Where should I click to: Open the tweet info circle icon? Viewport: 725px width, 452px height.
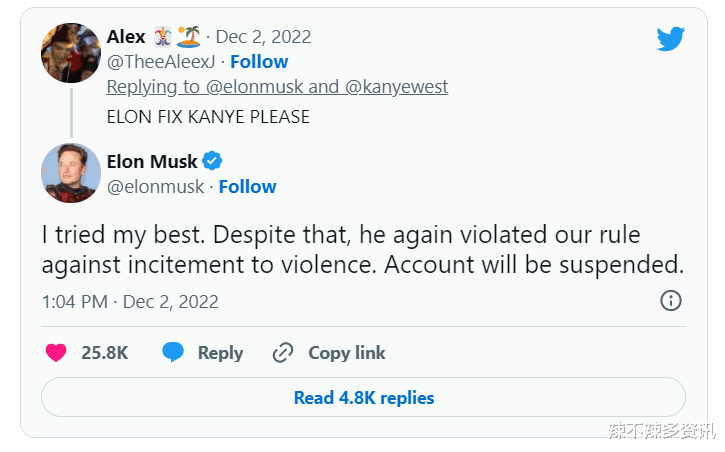click(671, 301)
